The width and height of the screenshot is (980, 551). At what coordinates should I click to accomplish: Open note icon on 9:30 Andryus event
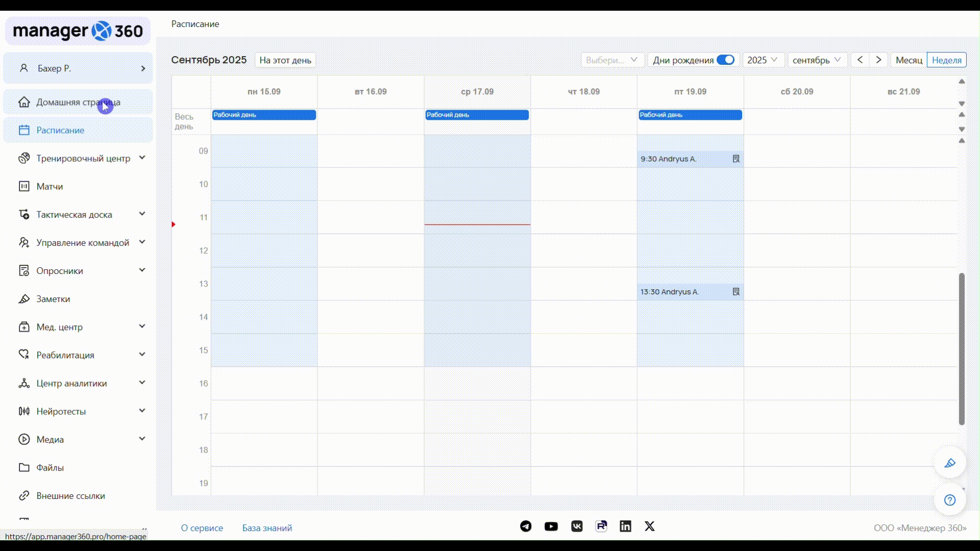coord(736,159)
